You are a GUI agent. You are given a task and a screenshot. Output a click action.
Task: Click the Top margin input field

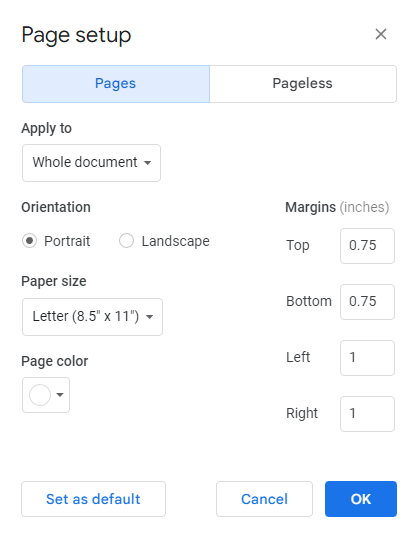(368, 246)
